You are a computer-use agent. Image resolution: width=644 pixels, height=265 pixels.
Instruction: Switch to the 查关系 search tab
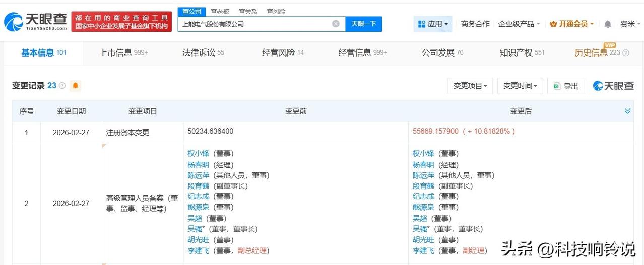point(248,11)
